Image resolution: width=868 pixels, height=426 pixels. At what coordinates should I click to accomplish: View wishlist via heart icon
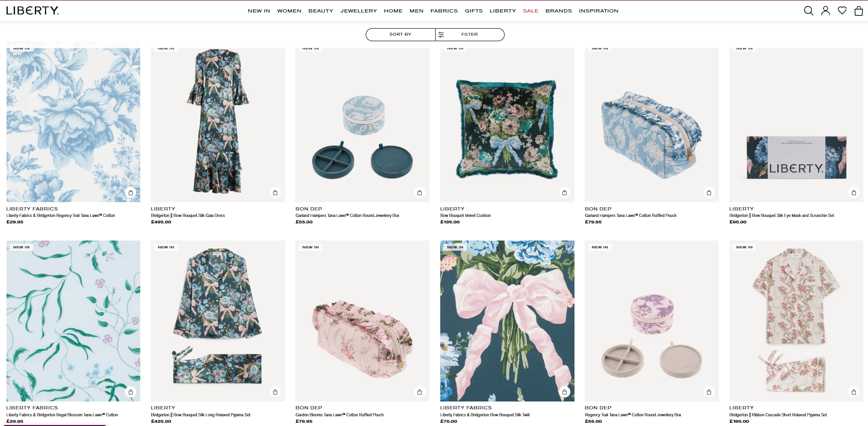(x=842, y=11)
